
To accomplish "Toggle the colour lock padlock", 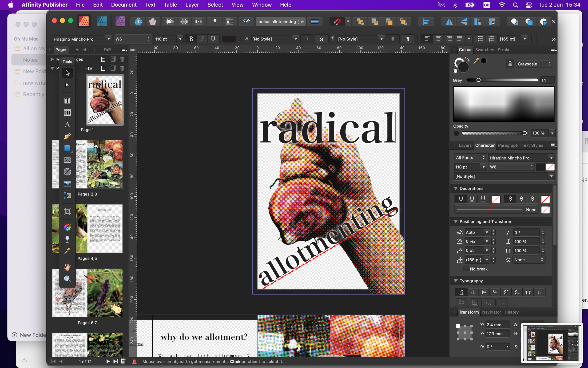I will point(510,64).
